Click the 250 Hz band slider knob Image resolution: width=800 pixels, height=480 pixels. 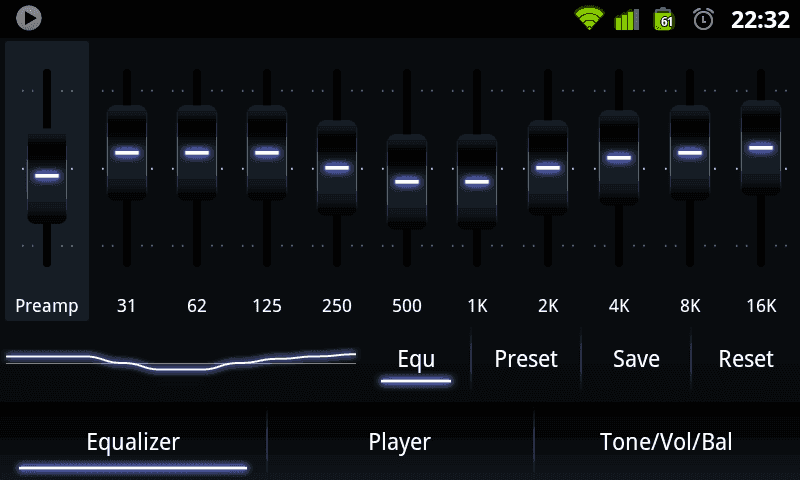click(337, 167)
